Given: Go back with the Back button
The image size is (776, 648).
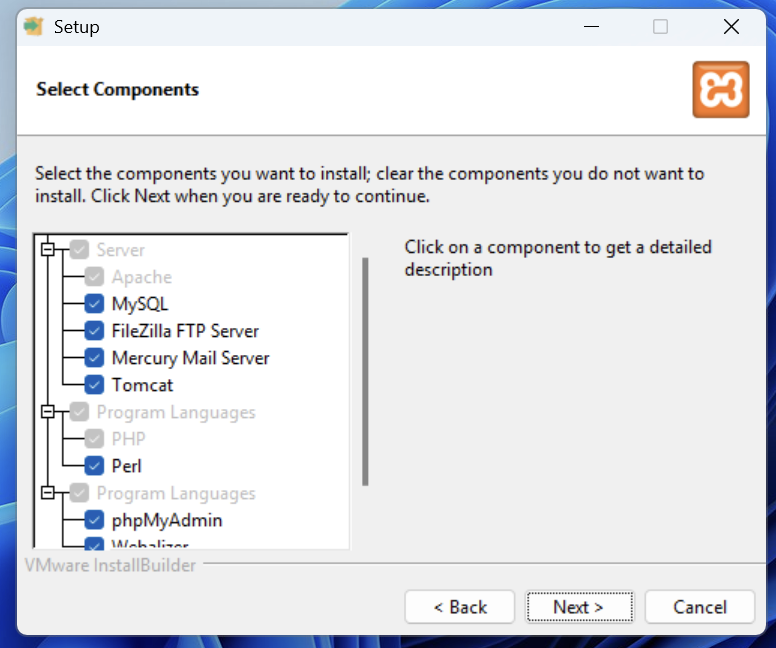Looking at the screenshot, I should pos(460,607).
